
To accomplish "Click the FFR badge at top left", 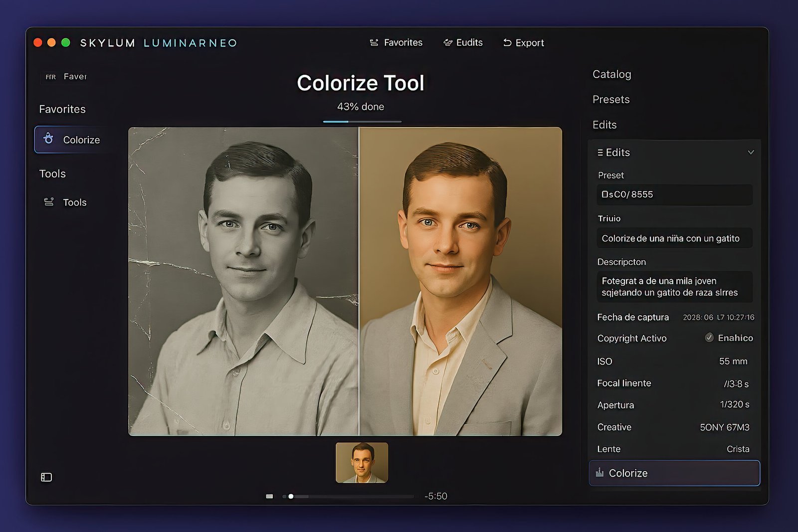I will (x=50, y=77).
